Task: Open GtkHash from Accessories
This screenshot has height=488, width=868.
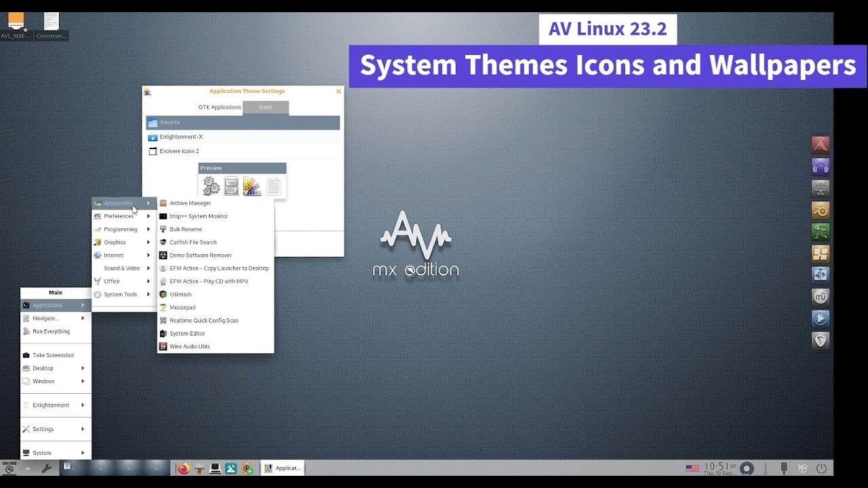Action: 216,294
